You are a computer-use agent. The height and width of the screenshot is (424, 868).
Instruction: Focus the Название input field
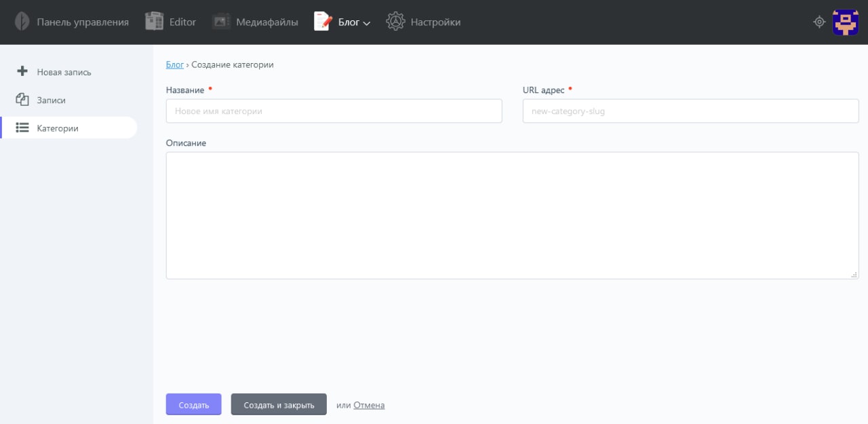coord(334,111)
